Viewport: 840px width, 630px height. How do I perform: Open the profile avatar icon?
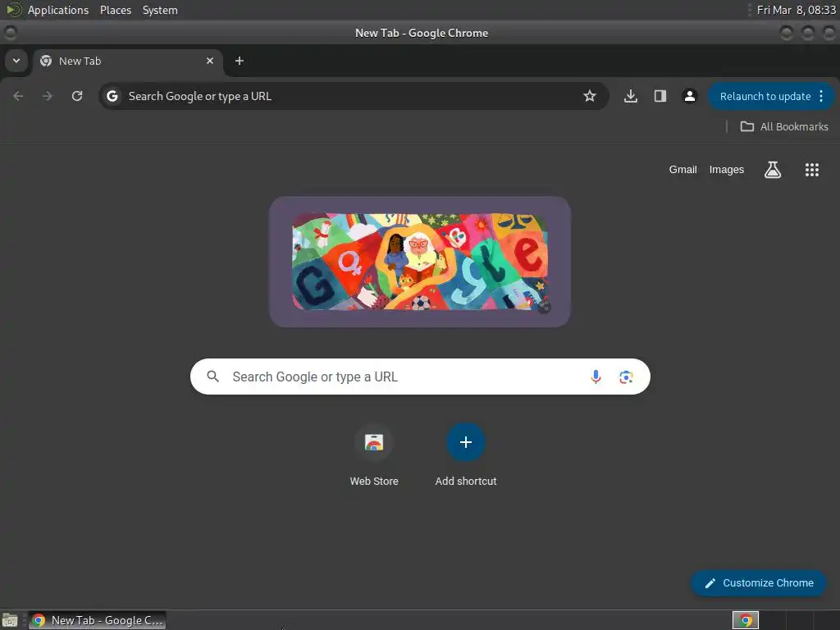tap(689, 96)
